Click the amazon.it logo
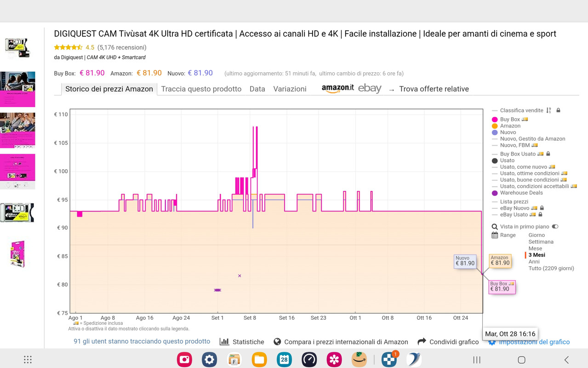Viewport: 588px width, 368px height. (x=338, y=89)
